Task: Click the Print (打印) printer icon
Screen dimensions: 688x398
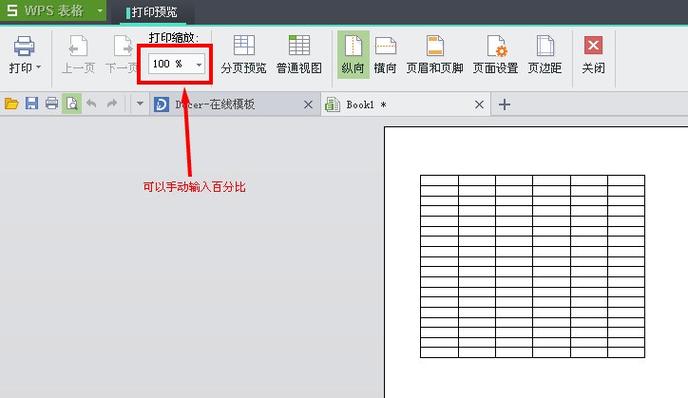Action: 24,46
